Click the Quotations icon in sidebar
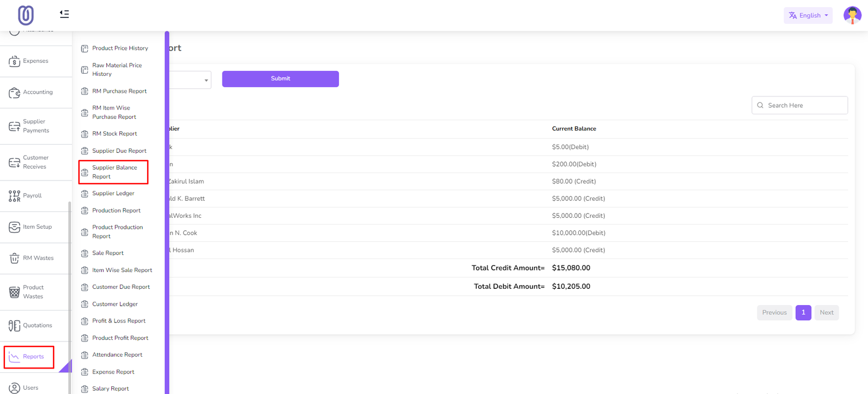Screen dimensions: 868x394 (15, 326)
